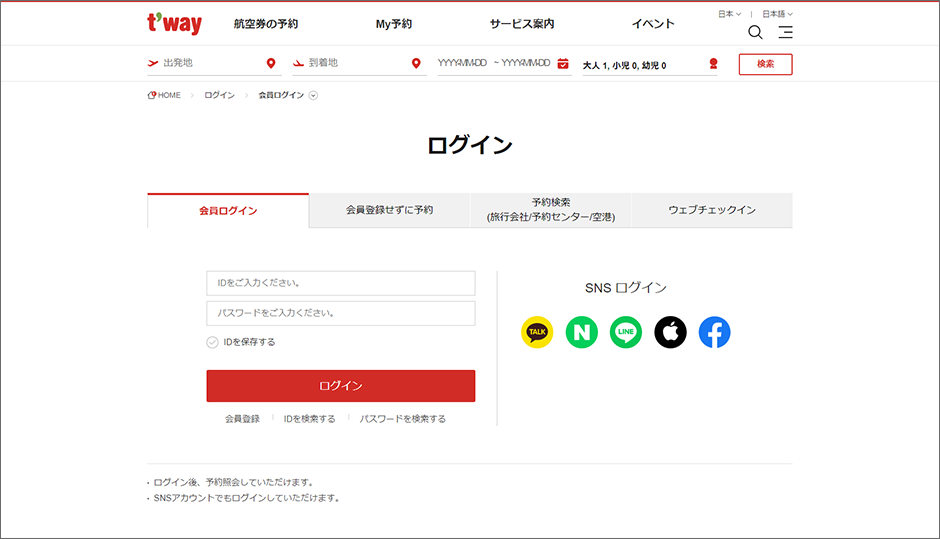Click the 検索 flight search button

[x=765, y=64]
